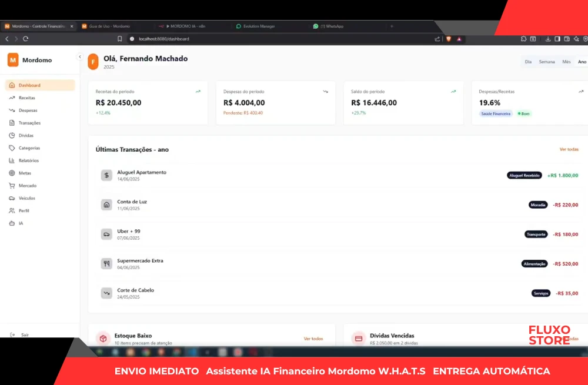Click Ver todas in Últimas Transações

[x=569, y=149]
